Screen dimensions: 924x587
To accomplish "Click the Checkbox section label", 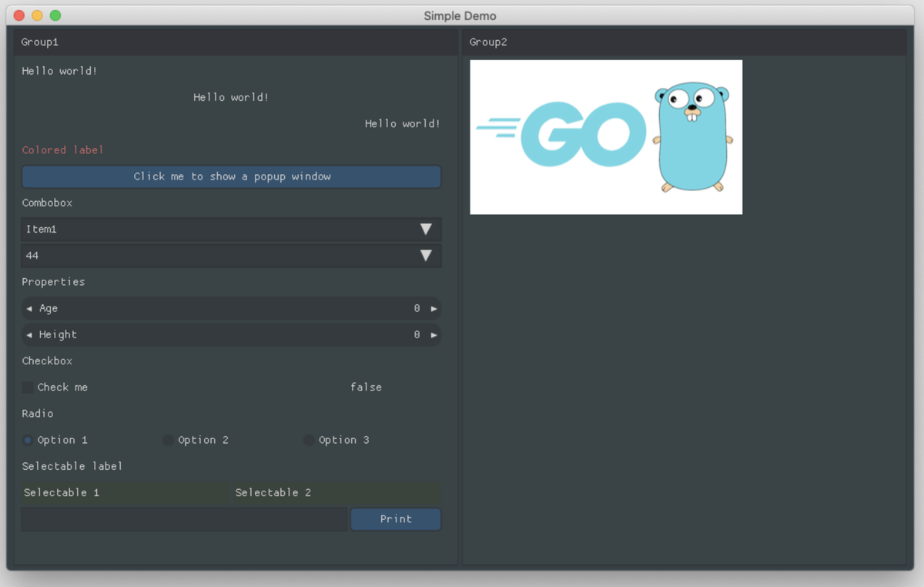I will pos(47,361).
